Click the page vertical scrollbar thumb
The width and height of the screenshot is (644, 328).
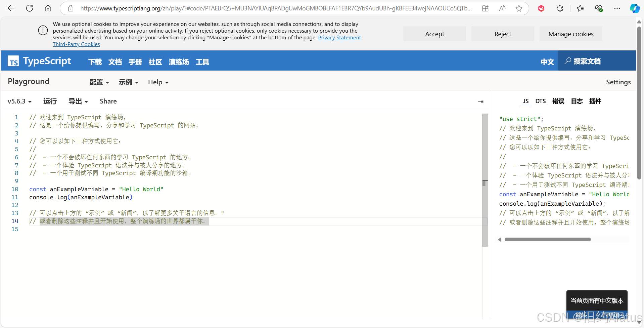click(639, 103)
